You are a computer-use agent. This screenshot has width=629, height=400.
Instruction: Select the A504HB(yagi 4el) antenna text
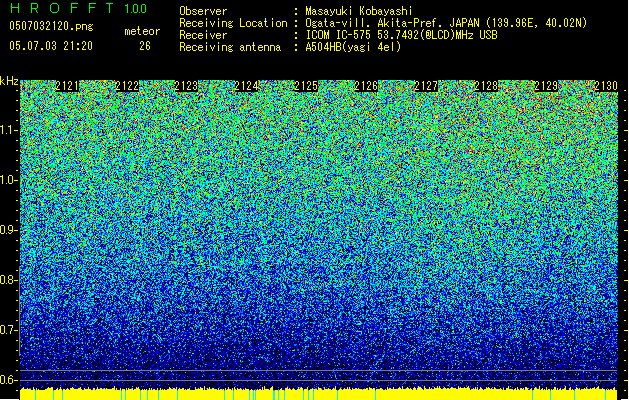(353, 47)
